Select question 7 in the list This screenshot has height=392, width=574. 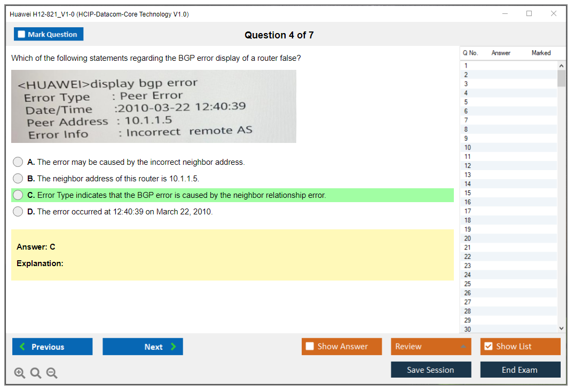coord(466,121)
